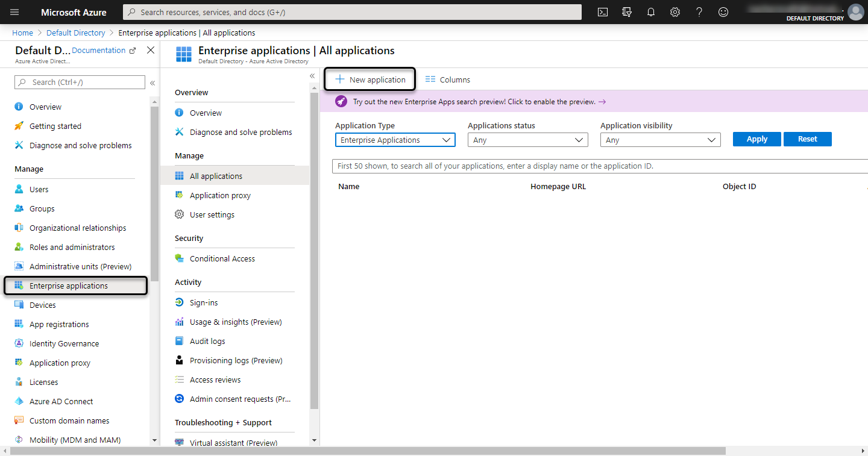Click the Groups menu icon
Viewport: 868px width, 456px height.
click(19, 208)
